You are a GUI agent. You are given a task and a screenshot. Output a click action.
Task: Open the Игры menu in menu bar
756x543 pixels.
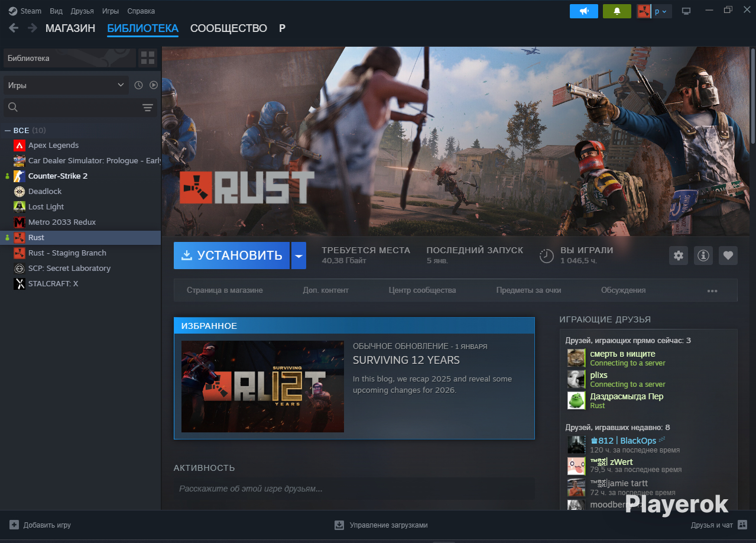click(x=111, y=11)
